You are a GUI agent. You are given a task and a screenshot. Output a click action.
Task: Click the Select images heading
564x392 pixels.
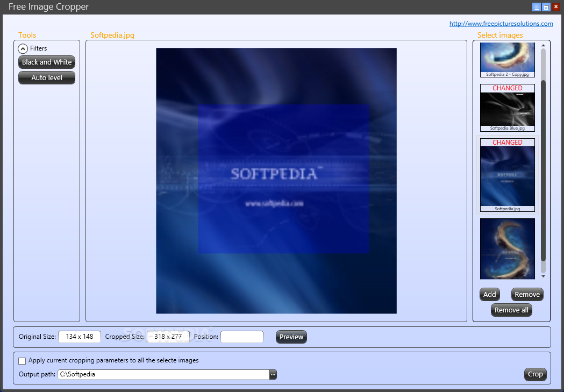(x=500, y=35)
